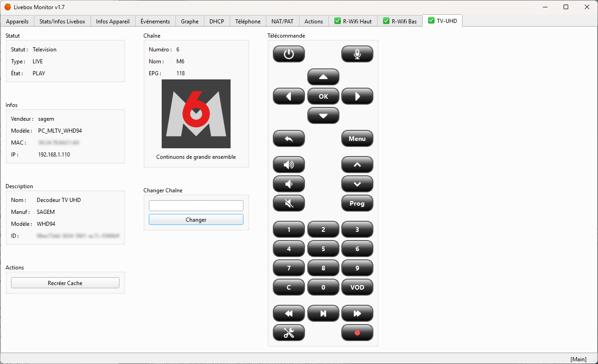Screen dimensions: 598x364
Task: Click the play/pause button on remote
Action: [323, 314]
